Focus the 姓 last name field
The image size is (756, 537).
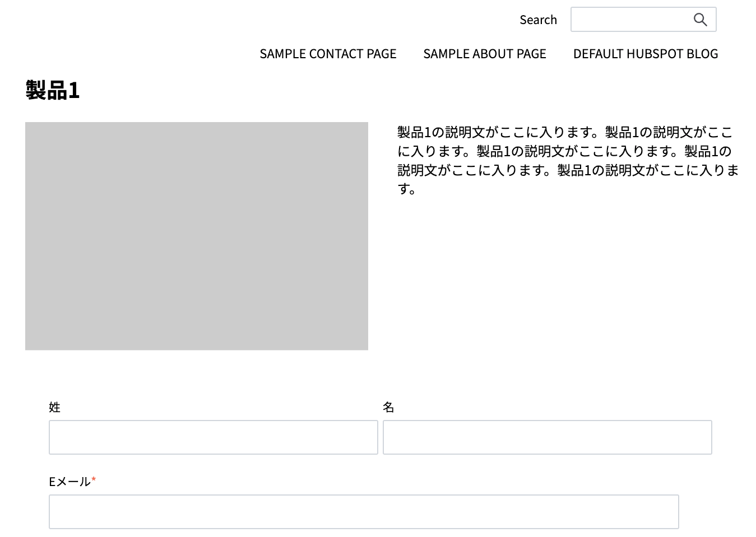tap(214, 437)
